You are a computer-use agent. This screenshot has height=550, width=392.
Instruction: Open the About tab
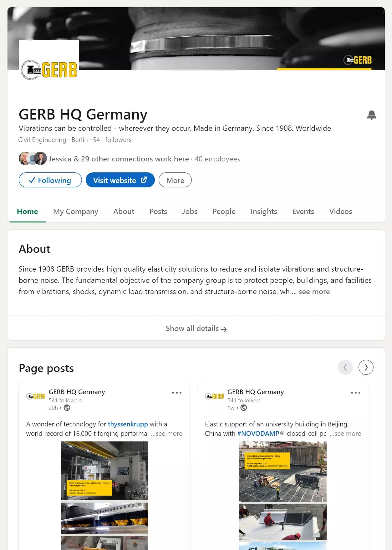click(124, 211)
